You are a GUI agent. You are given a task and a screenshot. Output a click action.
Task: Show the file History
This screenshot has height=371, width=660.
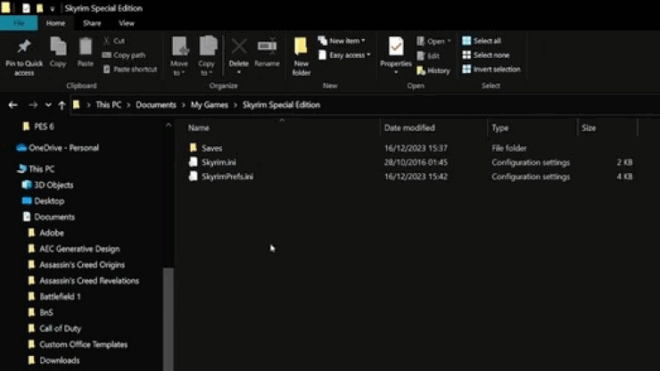coord(433,71)
